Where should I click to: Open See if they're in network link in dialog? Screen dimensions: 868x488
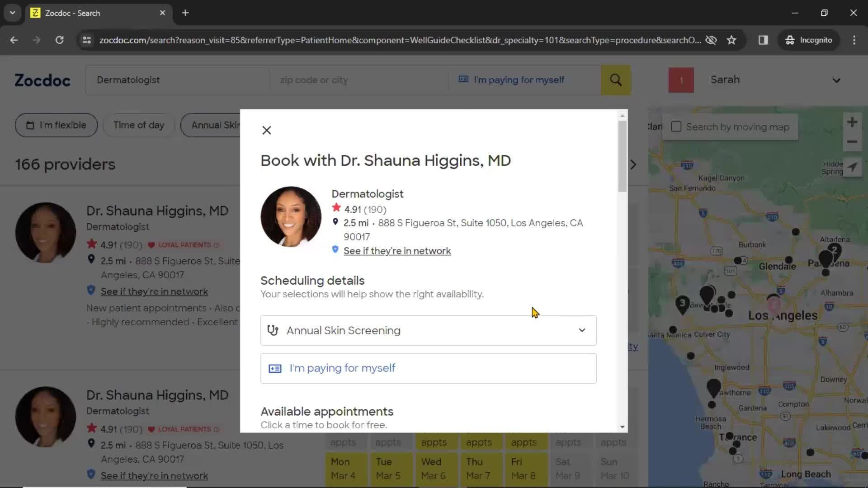click(397, 251)
